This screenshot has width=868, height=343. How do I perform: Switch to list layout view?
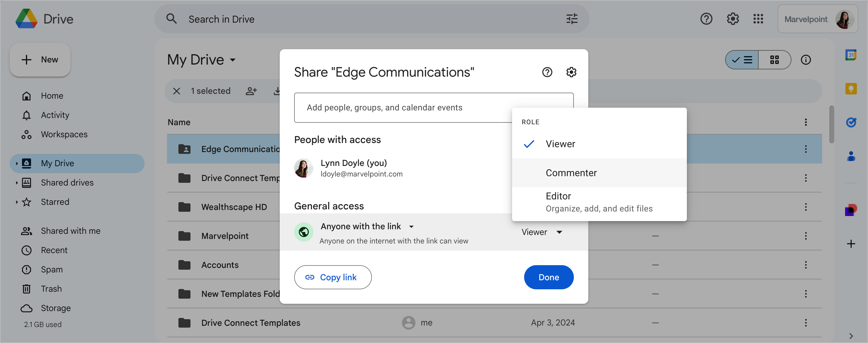pyautogui.click(x=742, y=60)
